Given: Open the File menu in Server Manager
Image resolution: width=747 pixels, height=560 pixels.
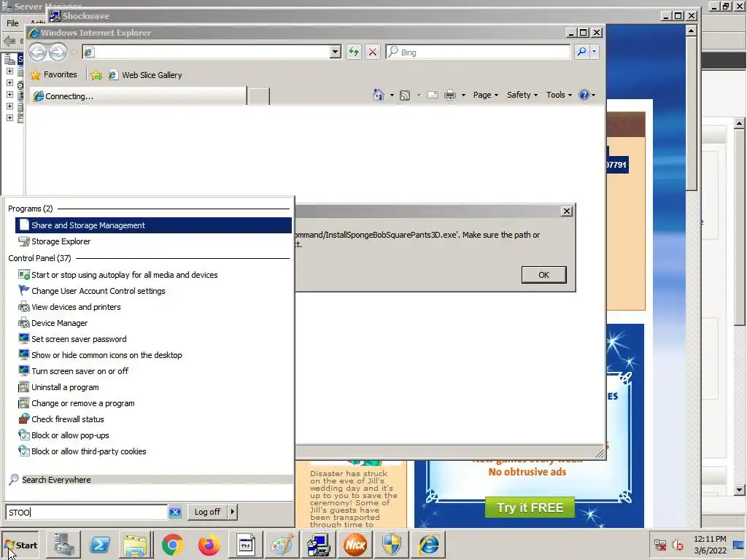Looking at the screenshot, I should coord(12,23).
